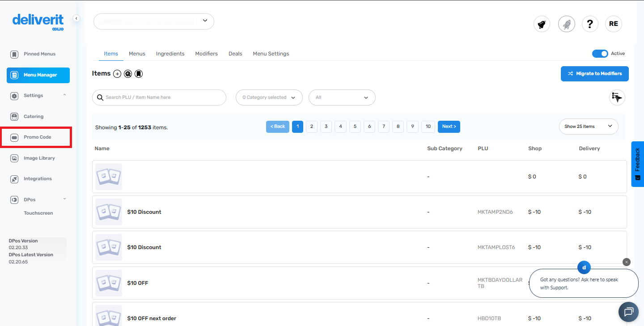Open the 0 Category selected dropdown
The width and height of the screenshot is (644, 326).
click(x=269, y=97)
